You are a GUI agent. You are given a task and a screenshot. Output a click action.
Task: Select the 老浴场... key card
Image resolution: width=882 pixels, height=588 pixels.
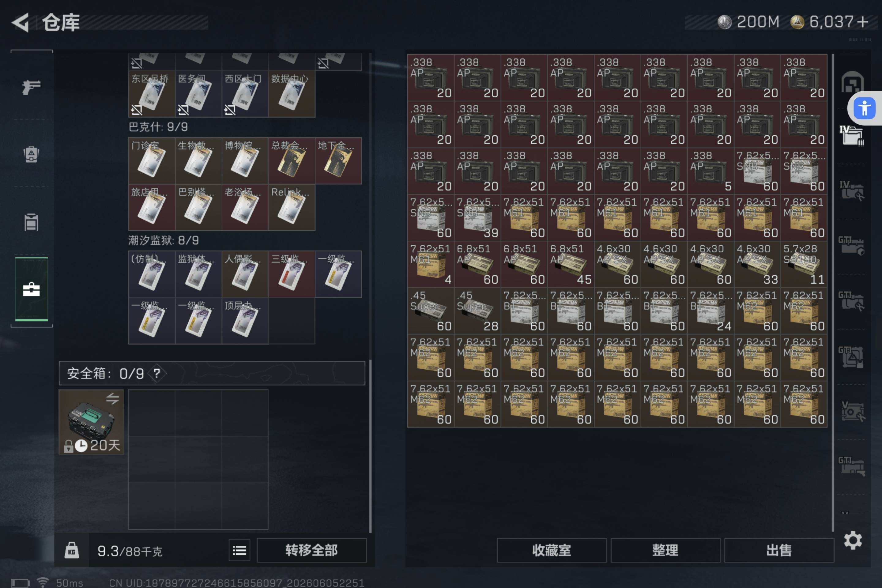coord(245,207)
